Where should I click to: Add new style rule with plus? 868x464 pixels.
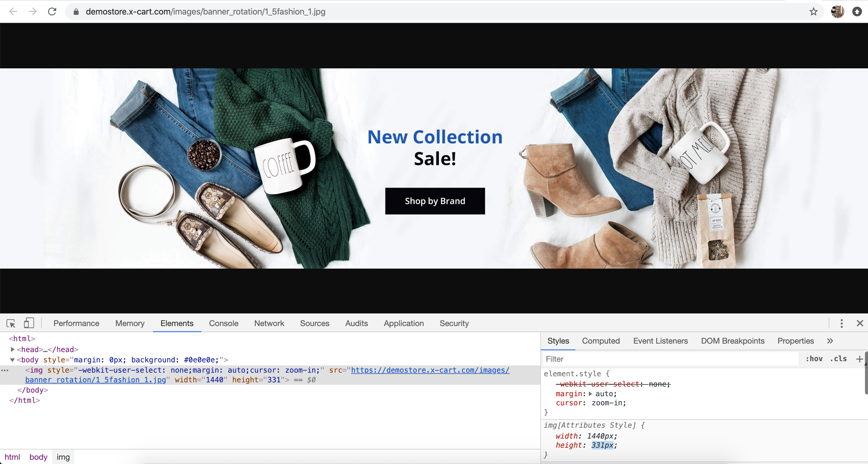tap(859, 359)
